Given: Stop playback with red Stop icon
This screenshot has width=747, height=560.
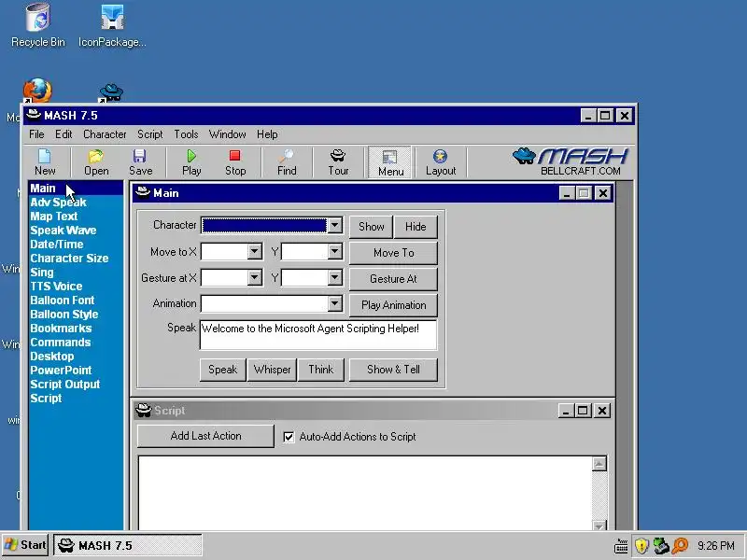Looking at the screenshot, I should (x=235, y=162).
